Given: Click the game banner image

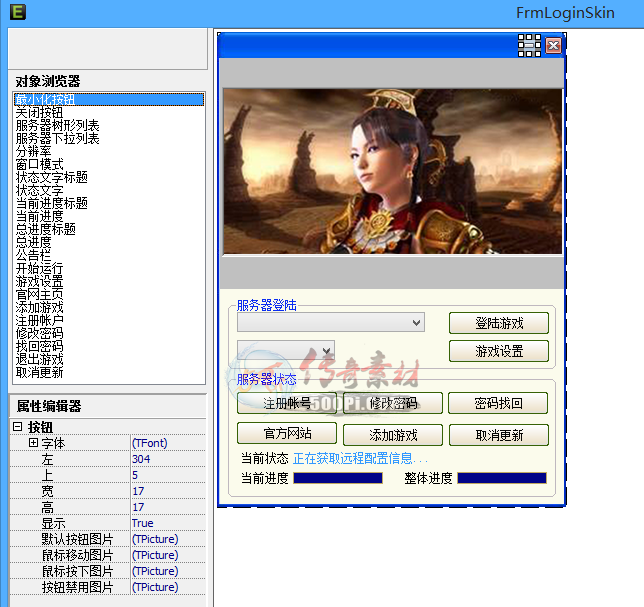Looking at the screenshot, I should (x=393, y=171).
